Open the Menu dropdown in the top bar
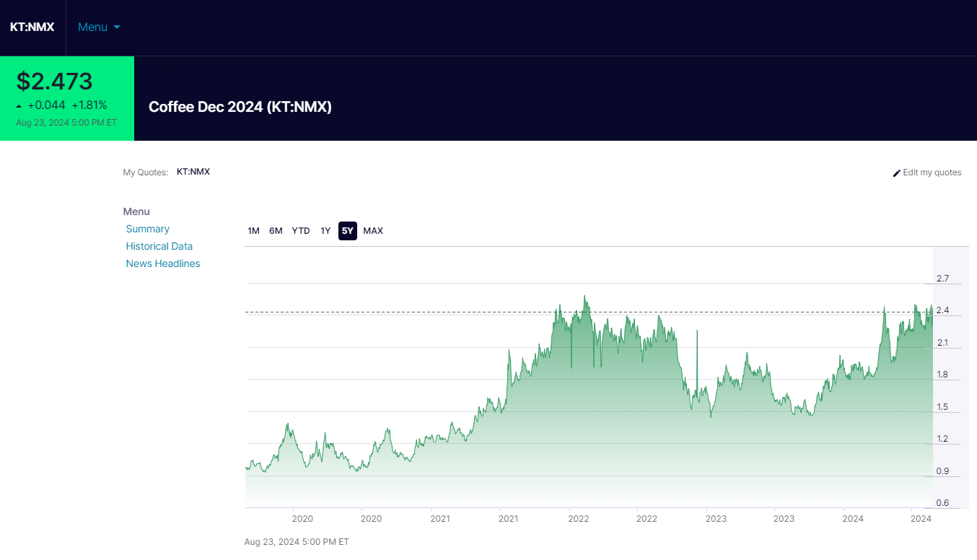Image resolution: width=977 pixels, height=560 pixels. point(93,27)
